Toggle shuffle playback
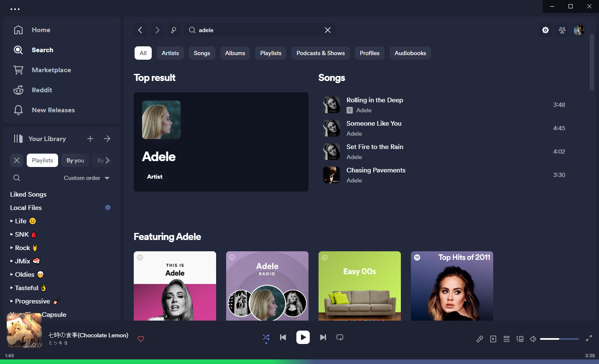 coord(266,337)
